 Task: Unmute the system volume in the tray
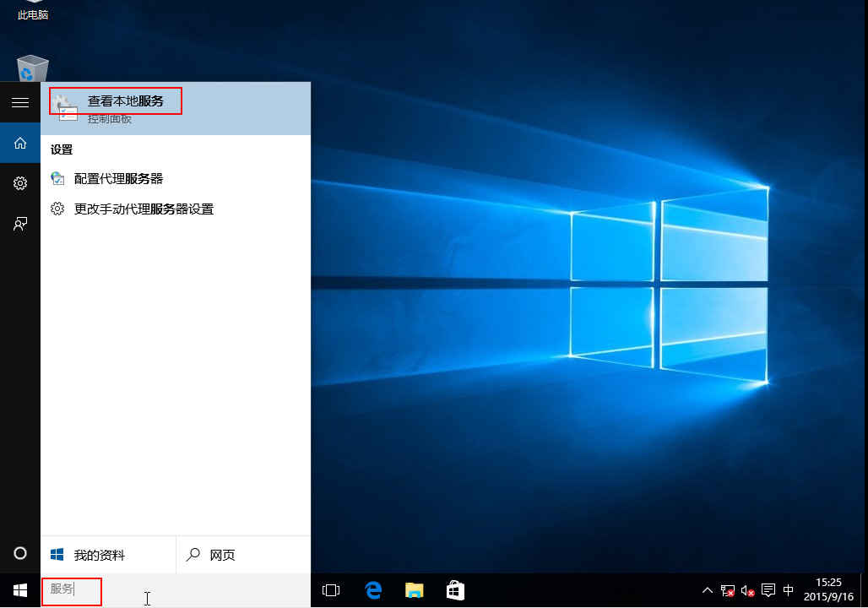click(746, 590)
